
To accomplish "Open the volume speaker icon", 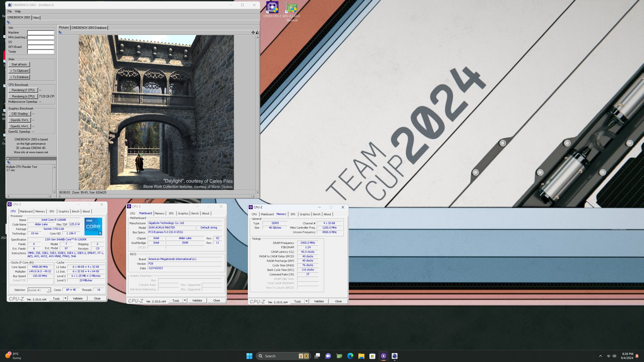I will click(x=614, y=356).
